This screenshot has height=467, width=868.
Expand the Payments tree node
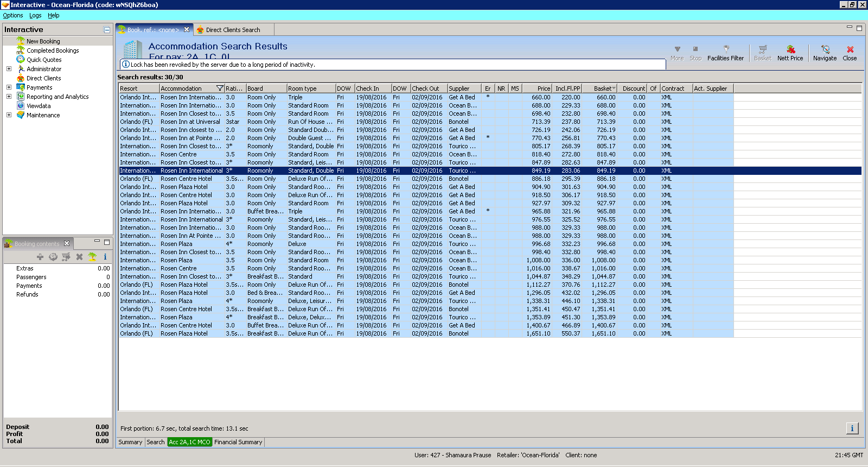(x=9, y=87)
